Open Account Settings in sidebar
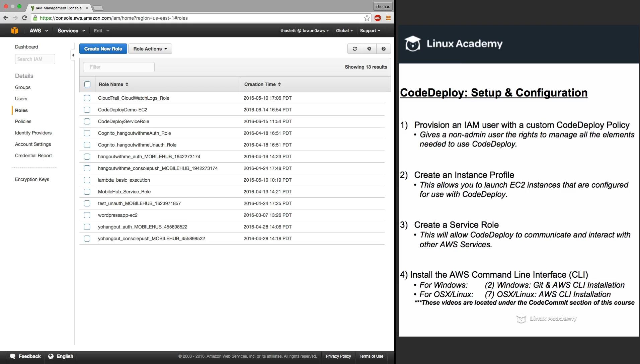The image size is (640, 364). coord(33,144)
